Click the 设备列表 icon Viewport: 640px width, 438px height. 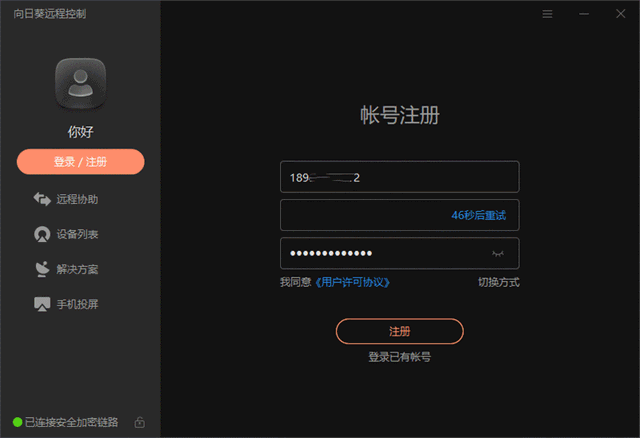(x=42, y=234)
